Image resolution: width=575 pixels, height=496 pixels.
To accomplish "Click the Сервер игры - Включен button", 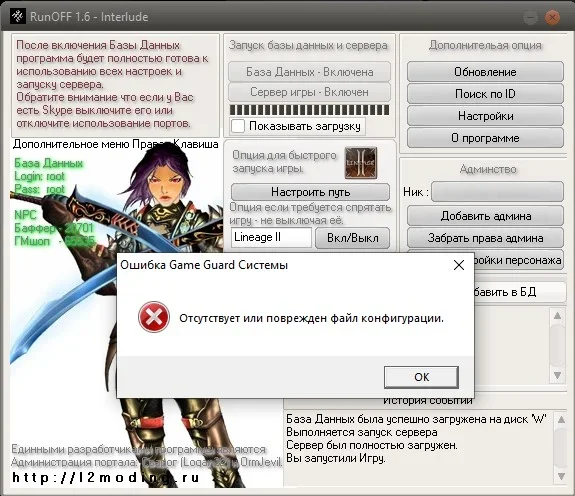I will coord(309,92).
